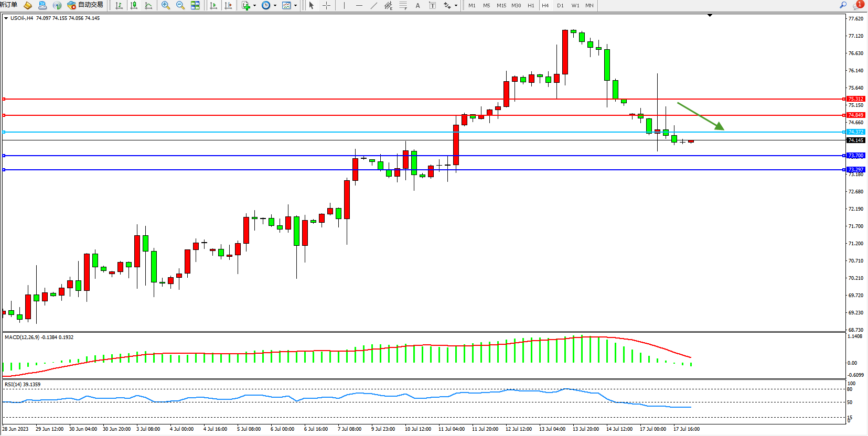Click the red 75.312 price level label
Screen dimensions: 868x436
tap(855, 99)
